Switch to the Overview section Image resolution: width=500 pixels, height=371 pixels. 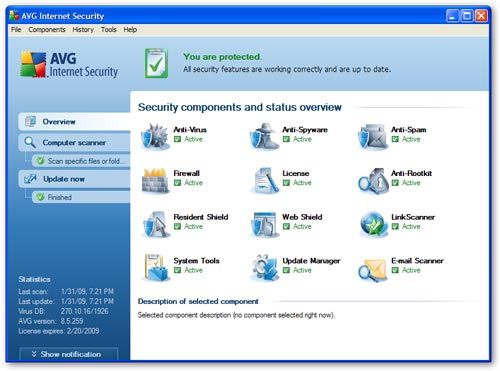coord(75,122)
